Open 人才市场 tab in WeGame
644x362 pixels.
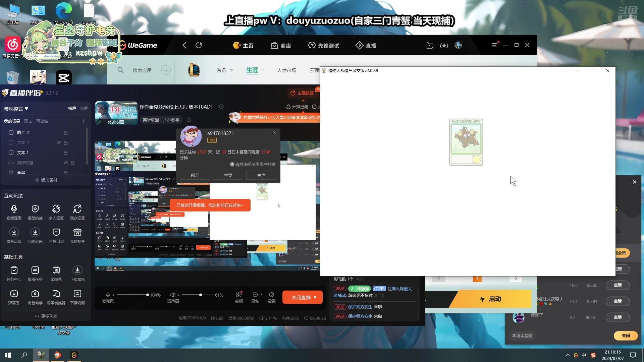pos(287,70)
